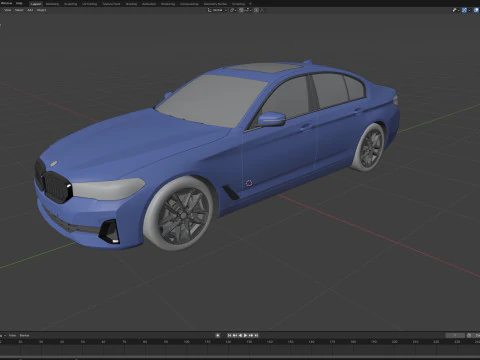Image resolution: width=480 pixels, height=360 pixels.
Task: Switch to the Texture Paint workspace tab
Action: pos(111,4)
